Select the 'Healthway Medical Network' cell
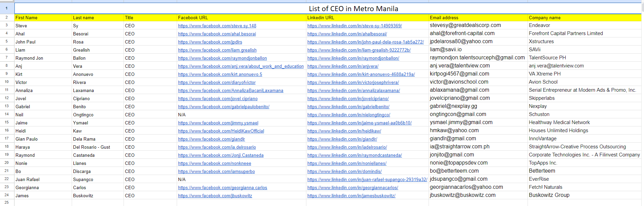The image size is (644, 206). point(584,122)
